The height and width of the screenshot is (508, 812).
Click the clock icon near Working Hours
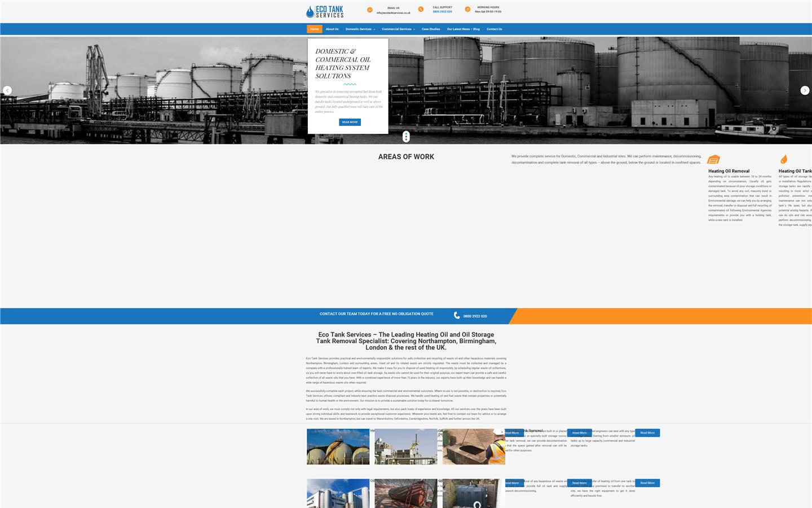tap(467, 10)
